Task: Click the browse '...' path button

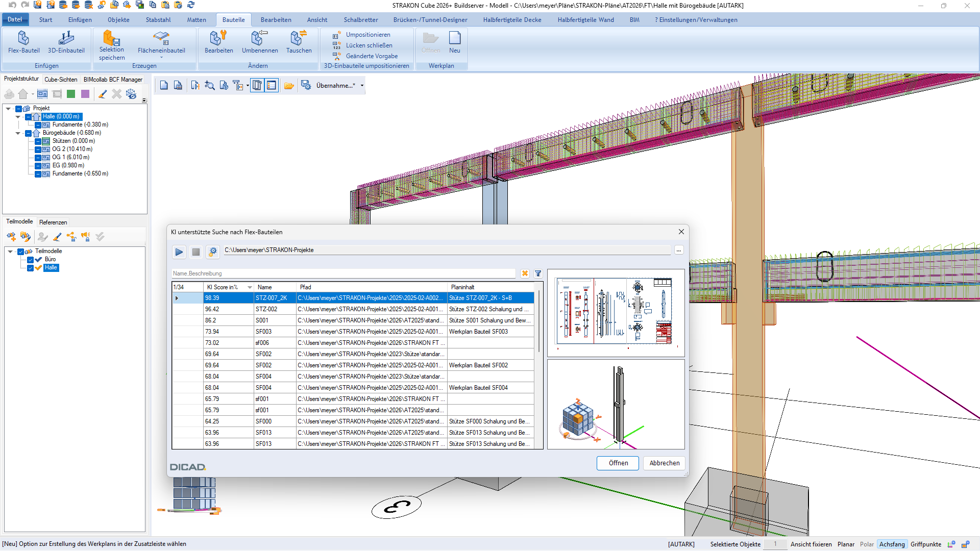Action: 679,251
